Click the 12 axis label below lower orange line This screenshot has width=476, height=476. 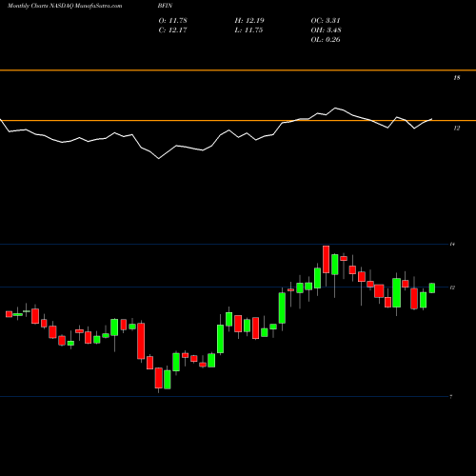point(457,129)
